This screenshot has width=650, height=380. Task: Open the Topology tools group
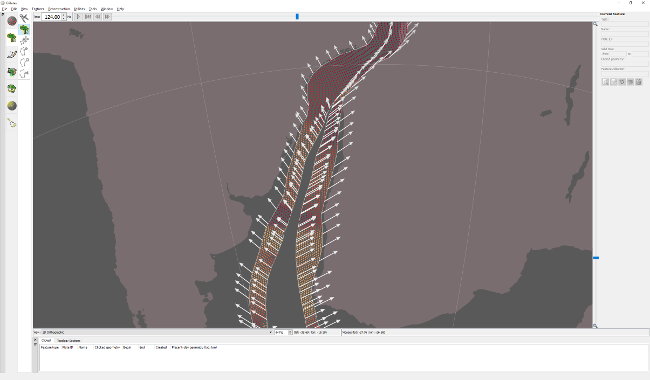point(12,72)
